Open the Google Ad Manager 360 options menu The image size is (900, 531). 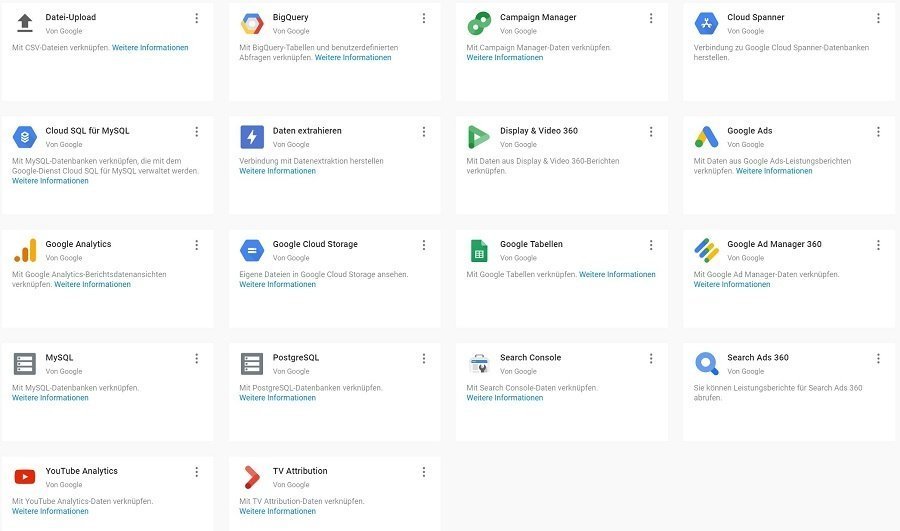tap(878, 245)
